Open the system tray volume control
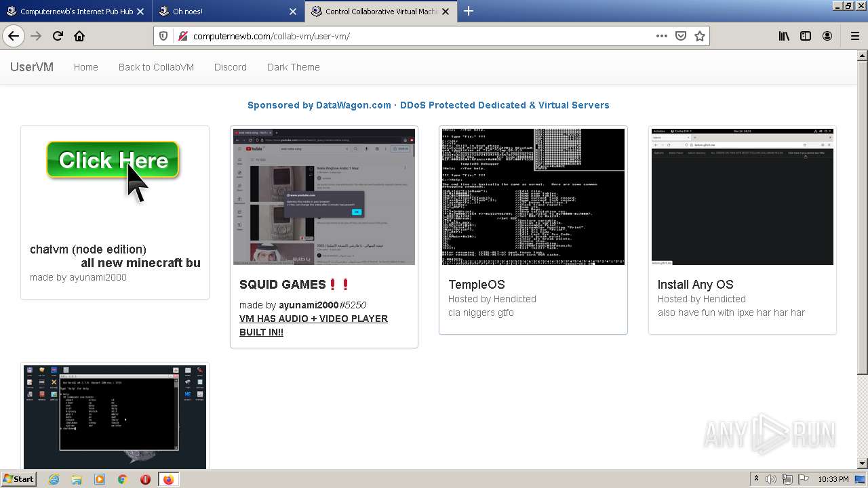868x488 pixels. click(772, 479)
